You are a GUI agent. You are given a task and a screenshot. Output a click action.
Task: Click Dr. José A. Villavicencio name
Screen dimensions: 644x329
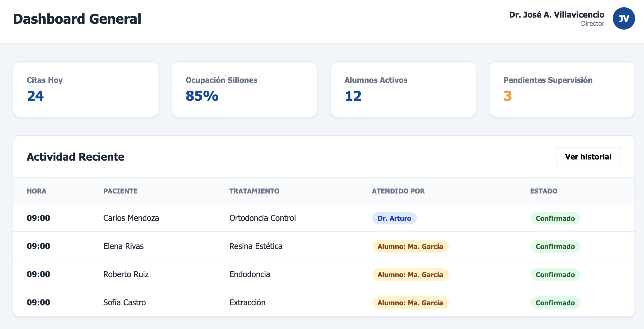click(x=556, y=14)
